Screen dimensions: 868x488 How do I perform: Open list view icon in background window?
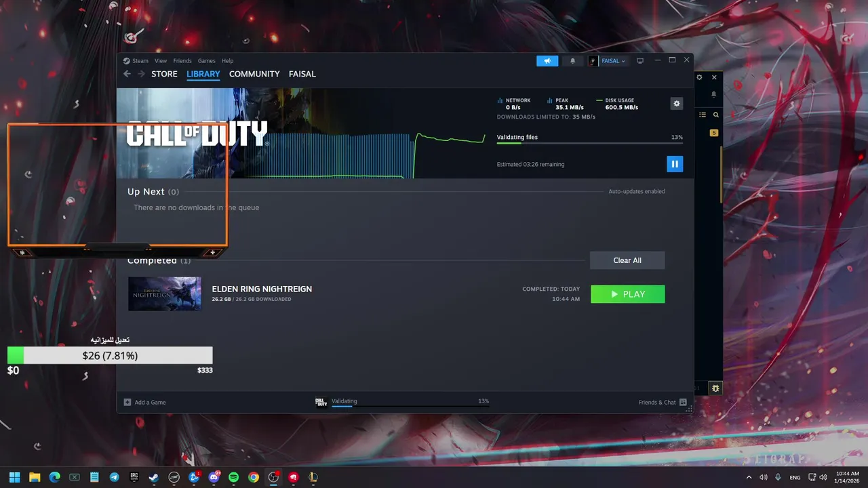[703, 115]
